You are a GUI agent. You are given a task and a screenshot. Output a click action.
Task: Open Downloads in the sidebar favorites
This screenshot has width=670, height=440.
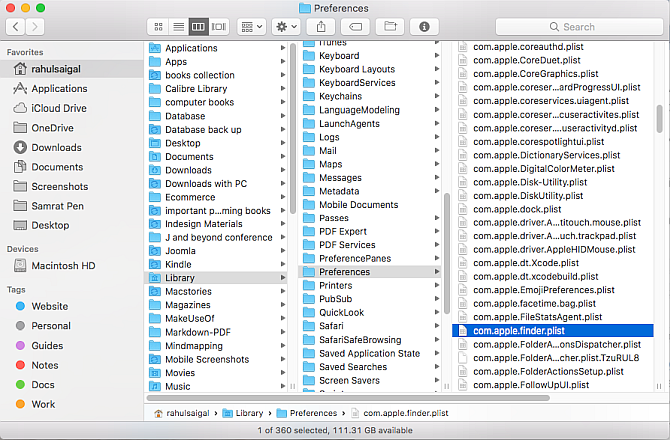click(x=72, y=147)
